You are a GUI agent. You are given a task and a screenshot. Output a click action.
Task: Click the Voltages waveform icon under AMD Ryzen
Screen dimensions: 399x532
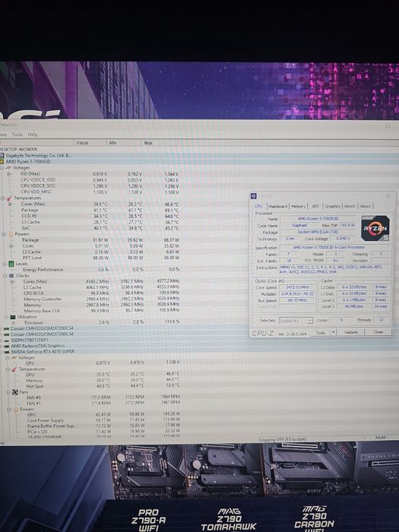click(x=8, y=168)
